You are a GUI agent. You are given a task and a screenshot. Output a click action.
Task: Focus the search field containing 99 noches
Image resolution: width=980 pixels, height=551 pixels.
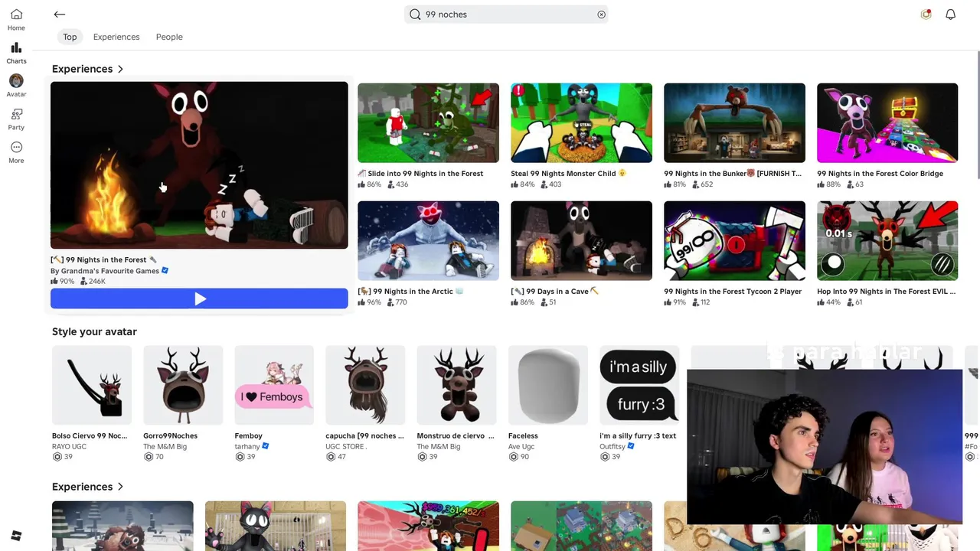[x=506, y=15]
